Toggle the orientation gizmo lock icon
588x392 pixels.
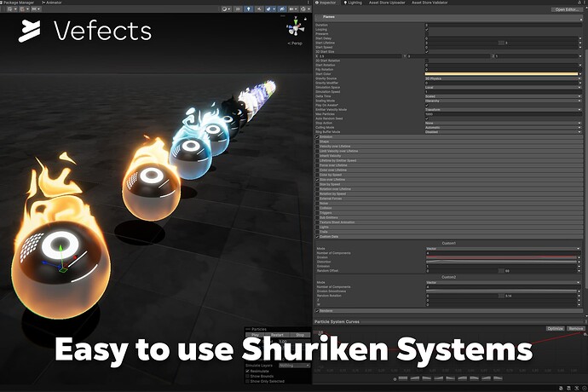pyautogui.click(x=305, y=19)
